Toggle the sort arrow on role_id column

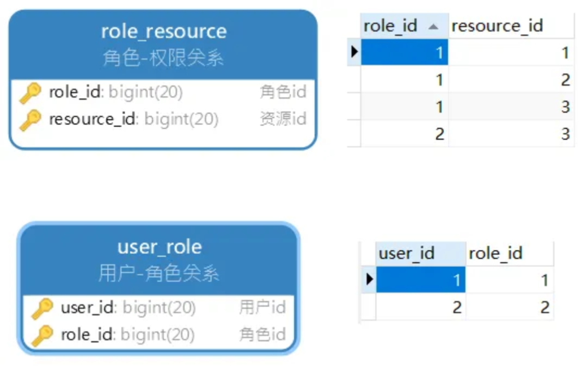(x=433, y=27)
